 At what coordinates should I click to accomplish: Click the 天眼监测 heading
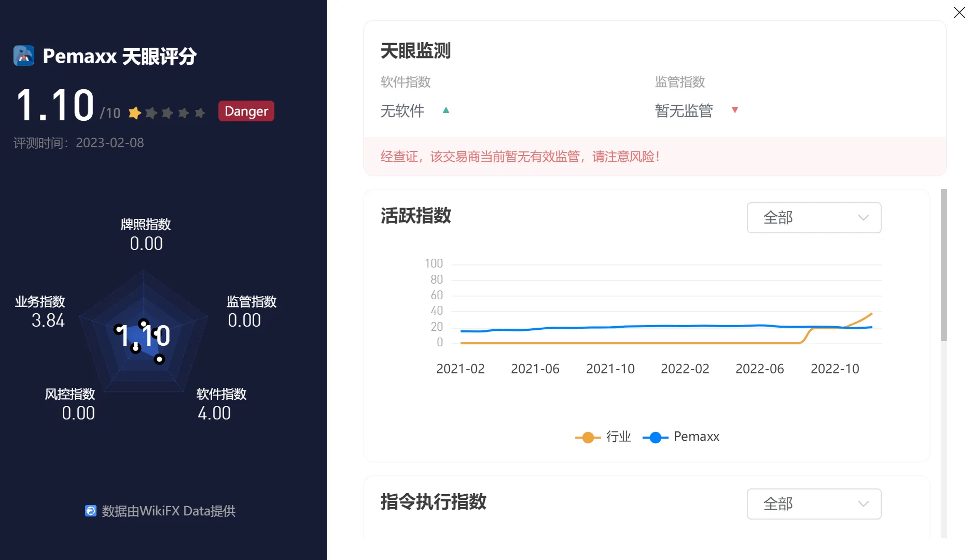point(415,50)
